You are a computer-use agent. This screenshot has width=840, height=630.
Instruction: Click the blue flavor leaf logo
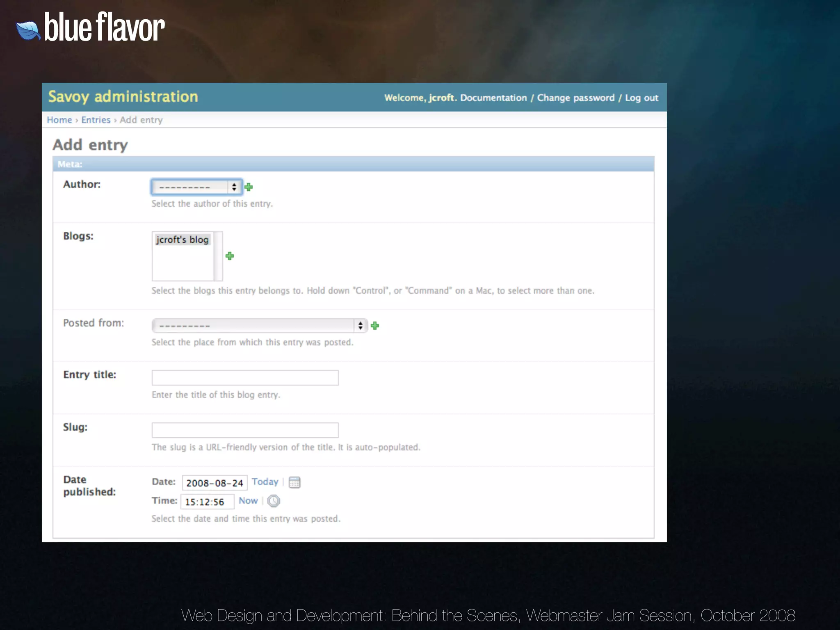coord(28,30)
